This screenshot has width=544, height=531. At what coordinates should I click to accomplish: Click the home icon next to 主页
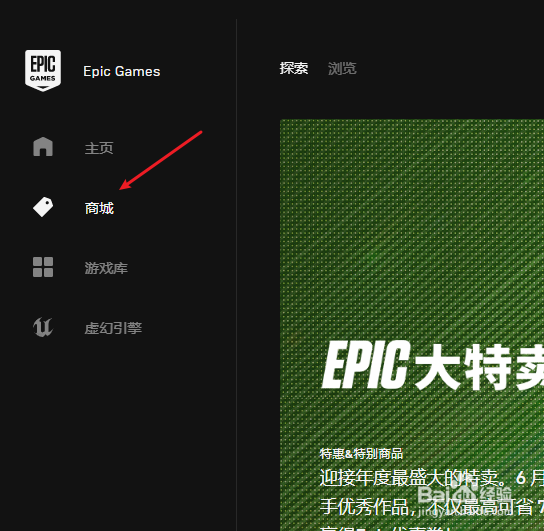point(43,147)
